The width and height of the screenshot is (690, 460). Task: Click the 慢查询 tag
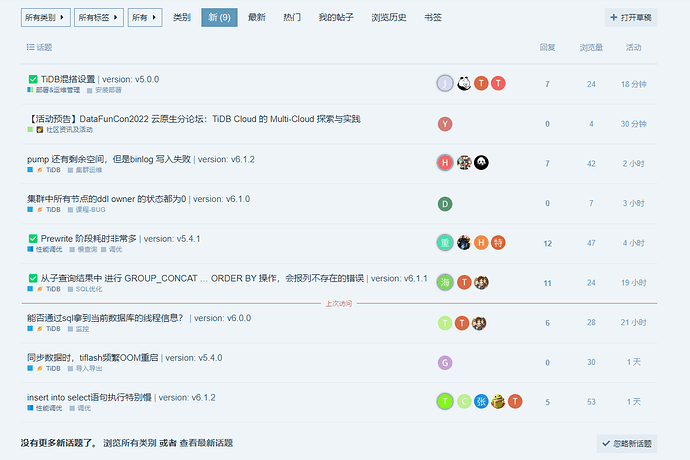pyautogui.click(x=83, y=250)
